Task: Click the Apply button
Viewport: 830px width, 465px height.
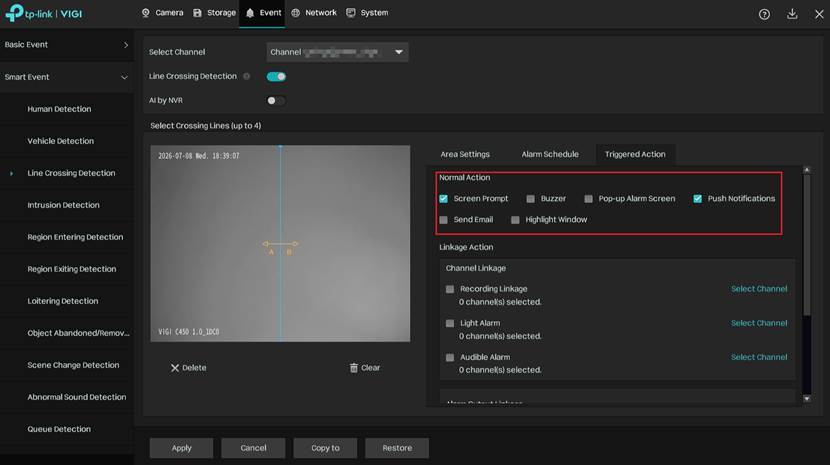Action: tap(182, 448)
